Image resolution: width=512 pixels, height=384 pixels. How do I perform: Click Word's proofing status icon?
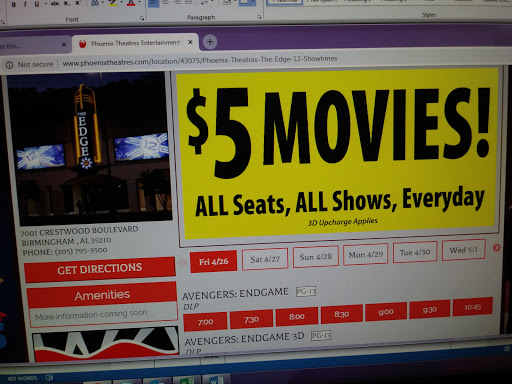(49, 378)
